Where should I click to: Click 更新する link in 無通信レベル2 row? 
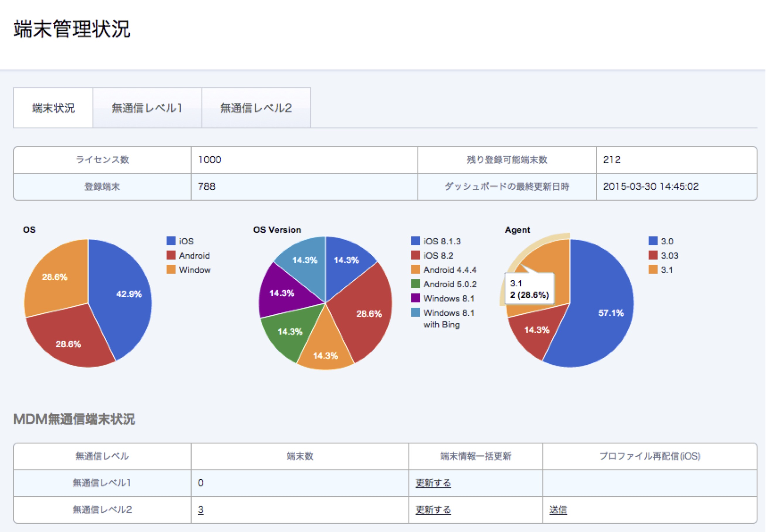(x=433, y=510)
